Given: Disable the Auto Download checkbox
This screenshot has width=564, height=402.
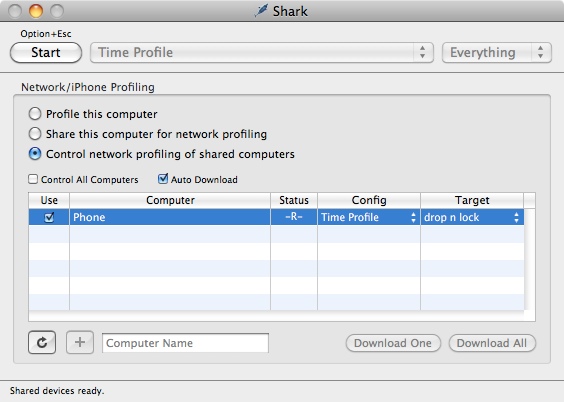Looking at the screenshot, I should coord(163,179).
